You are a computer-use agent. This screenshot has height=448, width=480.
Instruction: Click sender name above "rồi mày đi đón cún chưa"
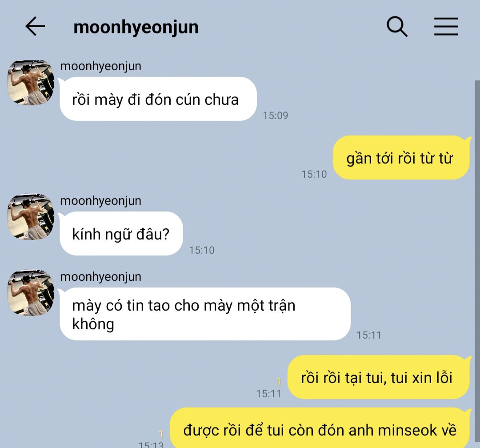click(x=101, y=66)
